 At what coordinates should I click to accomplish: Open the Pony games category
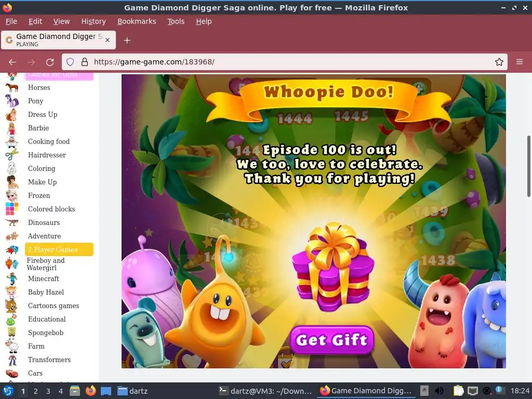36,101
